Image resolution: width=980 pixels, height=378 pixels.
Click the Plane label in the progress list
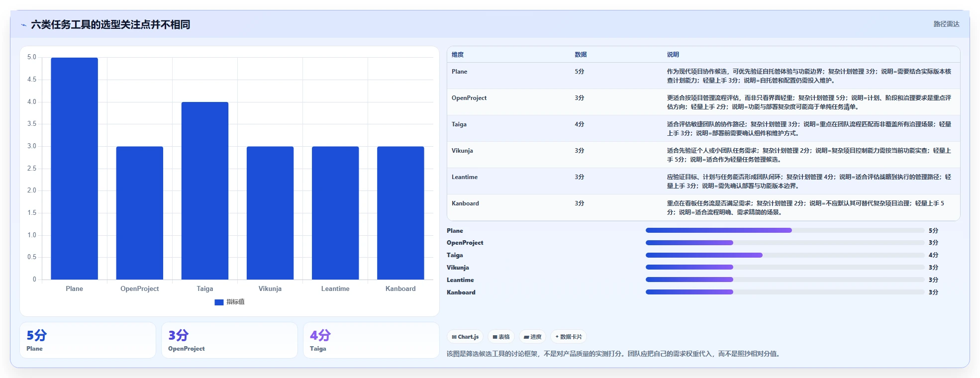tap(455, 231)
